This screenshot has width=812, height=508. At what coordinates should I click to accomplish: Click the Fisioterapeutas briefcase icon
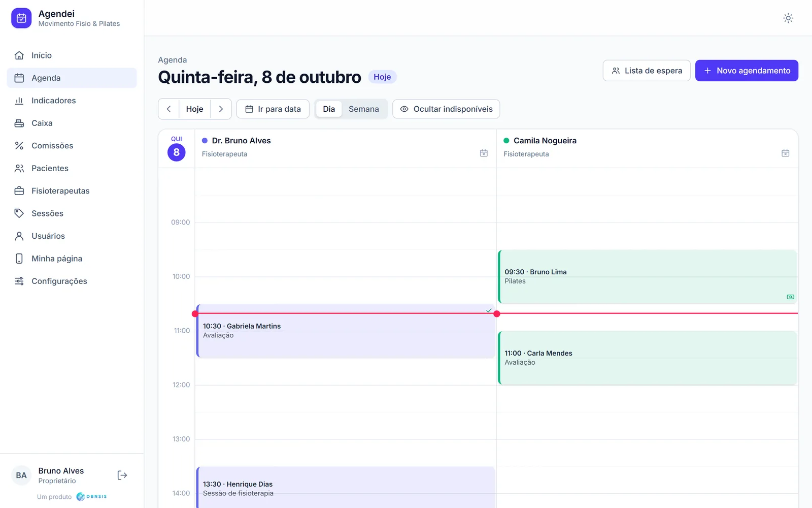19,191
